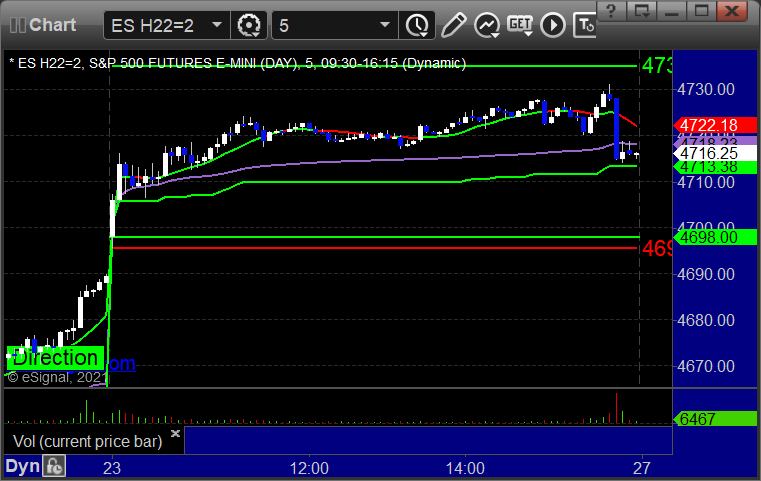Click the 4730.00 price axis label
The image size is (761, 481).
(706, 89)
